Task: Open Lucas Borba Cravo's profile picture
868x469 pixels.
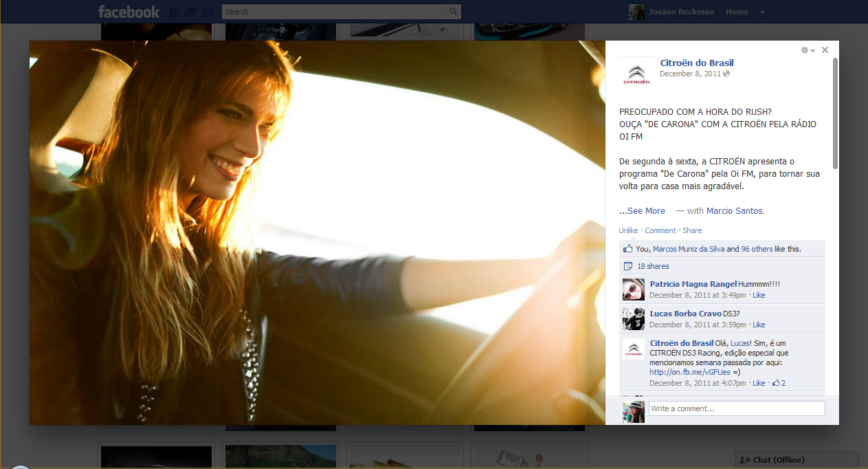Action: pyautogui.click(x=634, y=319)
